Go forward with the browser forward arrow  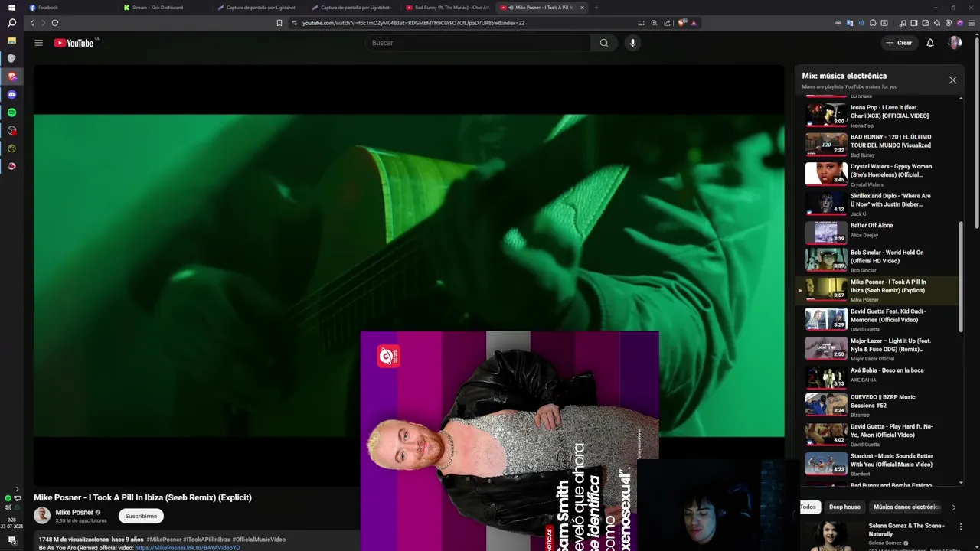(43, 23)
